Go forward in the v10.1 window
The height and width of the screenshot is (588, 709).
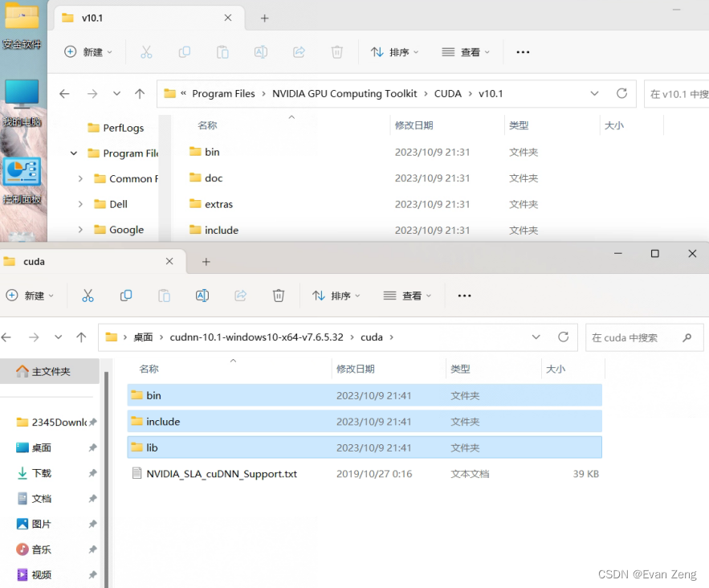tap(92, 94)
